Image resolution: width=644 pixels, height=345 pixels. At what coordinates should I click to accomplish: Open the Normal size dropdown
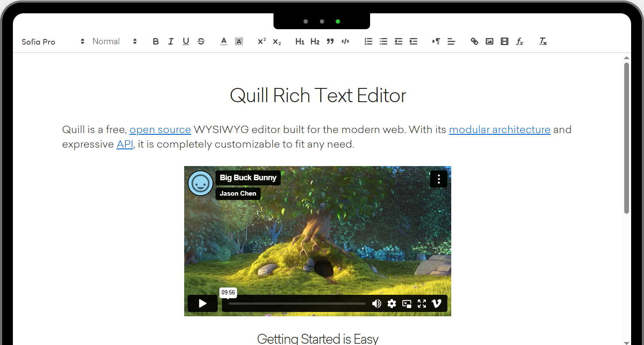pyautogui.click(x=115, y=42)
